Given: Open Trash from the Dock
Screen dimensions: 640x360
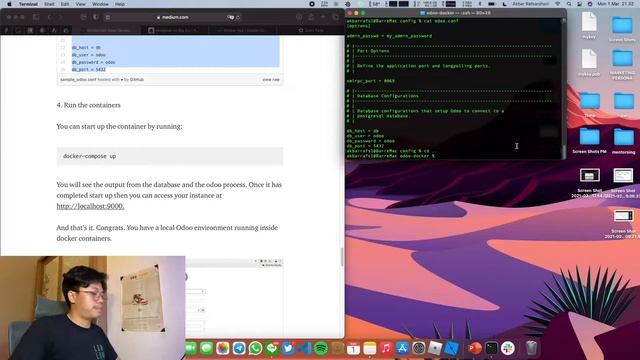Looking at the screenshot, I should point(531,348).
